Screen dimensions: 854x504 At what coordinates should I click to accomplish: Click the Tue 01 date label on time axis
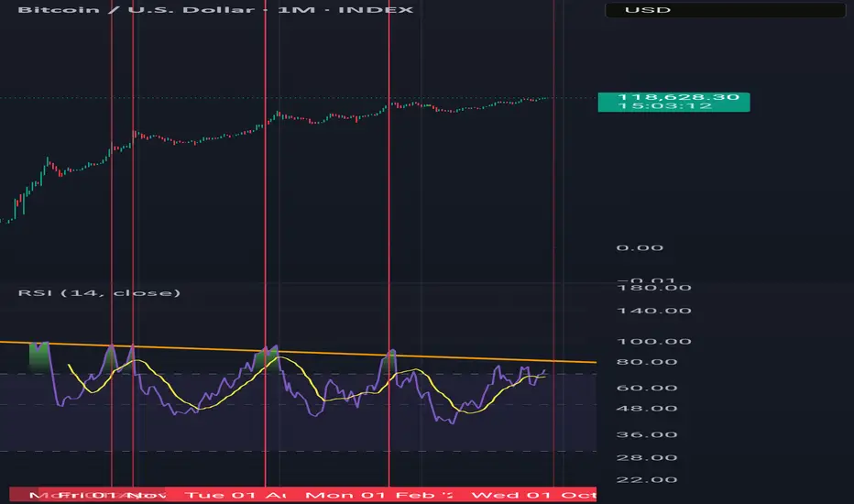tap(235, 495)
